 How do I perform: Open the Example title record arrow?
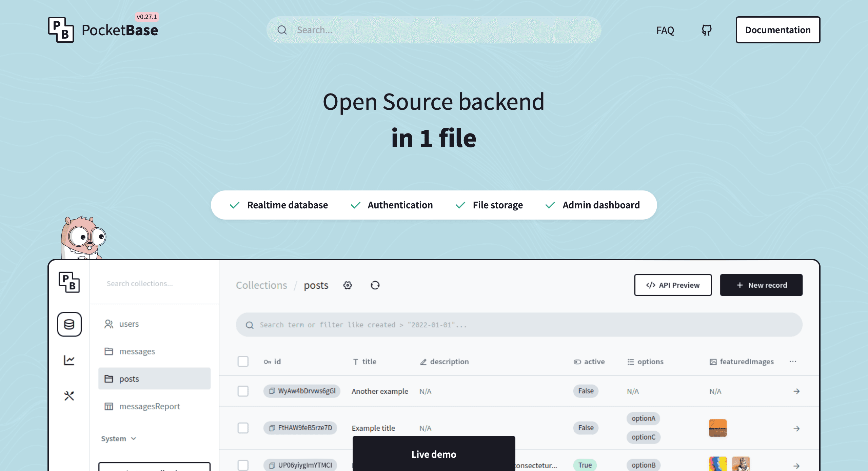tap(796, 429)
